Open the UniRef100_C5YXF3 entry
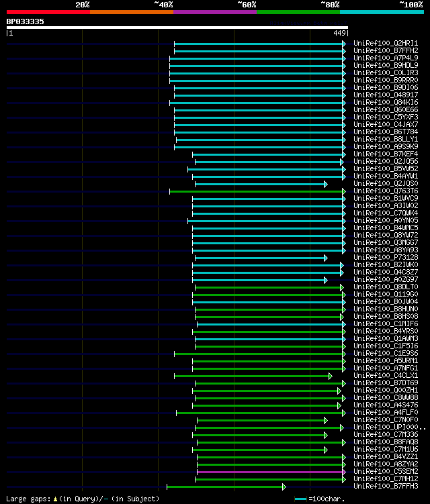Image resolution: width=430 pixels, height=504 pixels. coord(386,117)
